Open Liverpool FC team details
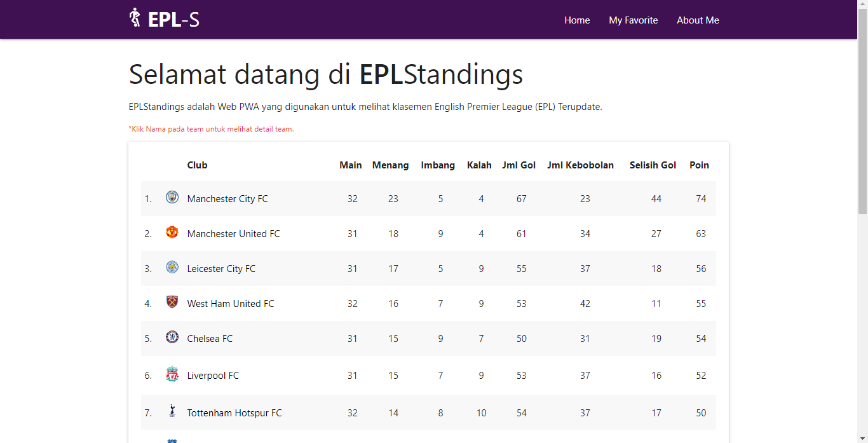Viewport: 868px width, 443px height. (213, 375)
